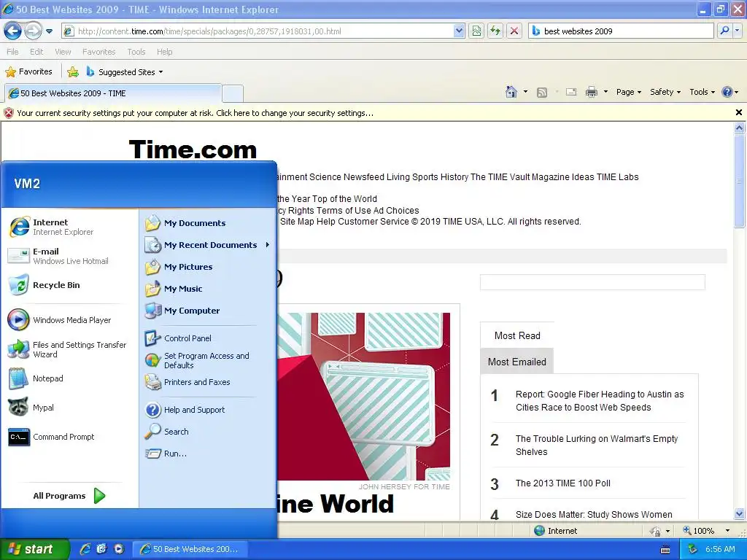This screenshot has width=747, height=560.
Task: Open the Tools menu in the menu bar
Action: 136,52
